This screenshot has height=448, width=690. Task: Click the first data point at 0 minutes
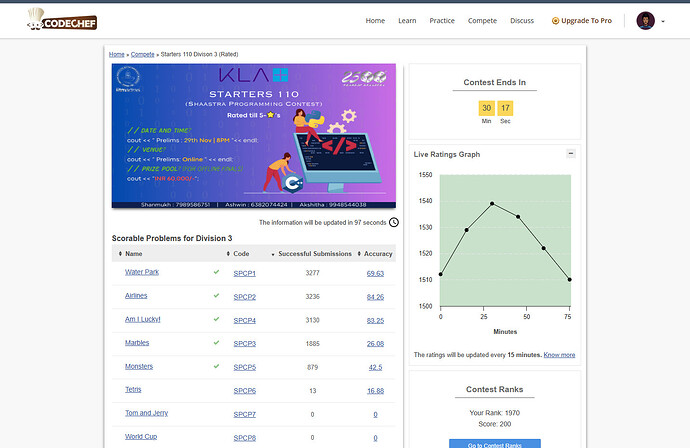point(440,274)
